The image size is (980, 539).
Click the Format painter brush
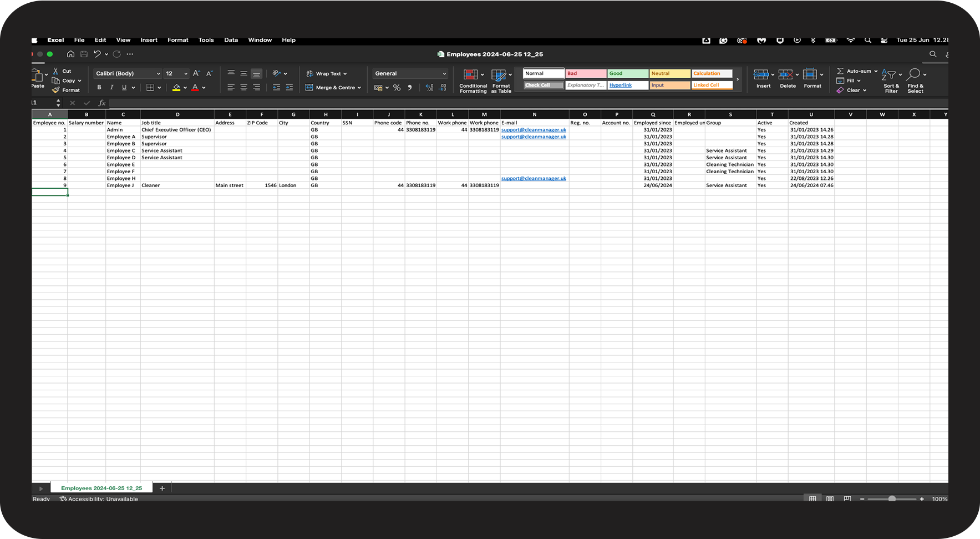[x=55, y=90]
